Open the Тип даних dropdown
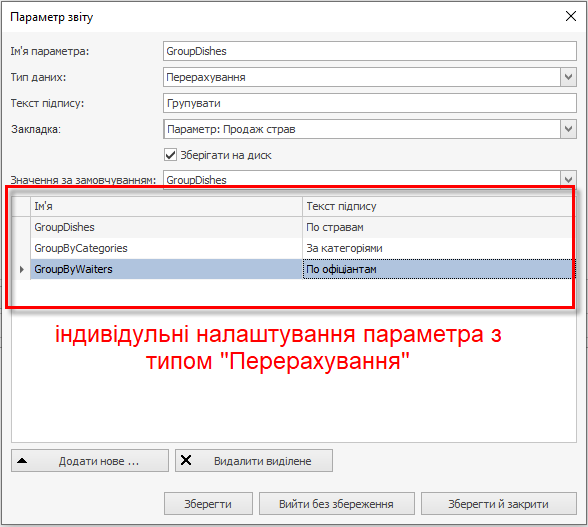The width and height of the screenshot is (588, 527). (x=568, y=77)
